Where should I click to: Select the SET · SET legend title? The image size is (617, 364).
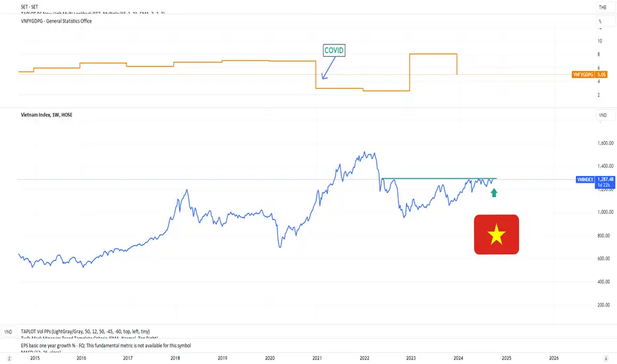30,7
